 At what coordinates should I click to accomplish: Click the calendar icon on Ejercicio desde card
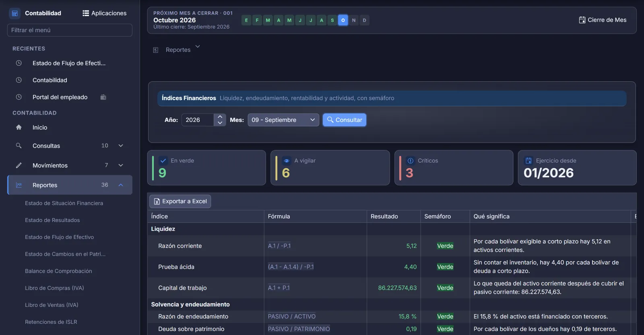tap(528, 160)
